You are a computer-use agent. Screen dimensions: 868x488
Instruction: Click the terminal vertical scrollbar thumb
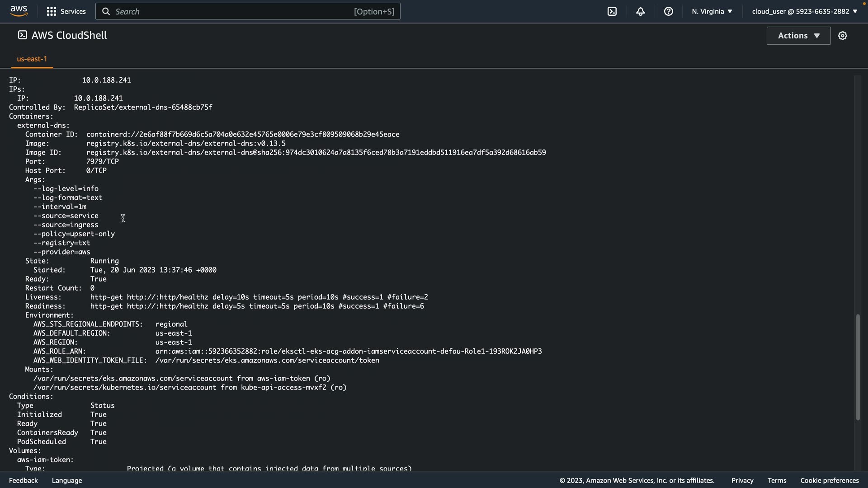point(857,367)
